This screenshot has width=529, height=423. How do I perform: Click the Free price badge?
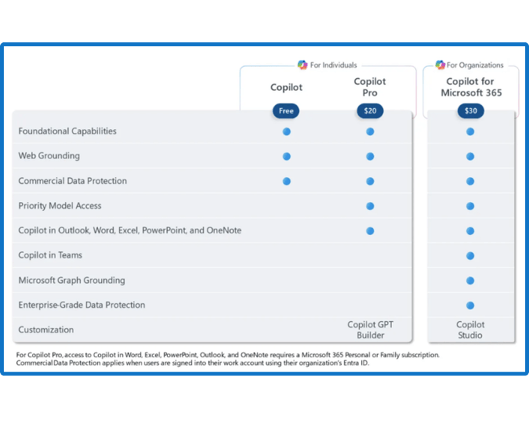[x=286, y=111]
